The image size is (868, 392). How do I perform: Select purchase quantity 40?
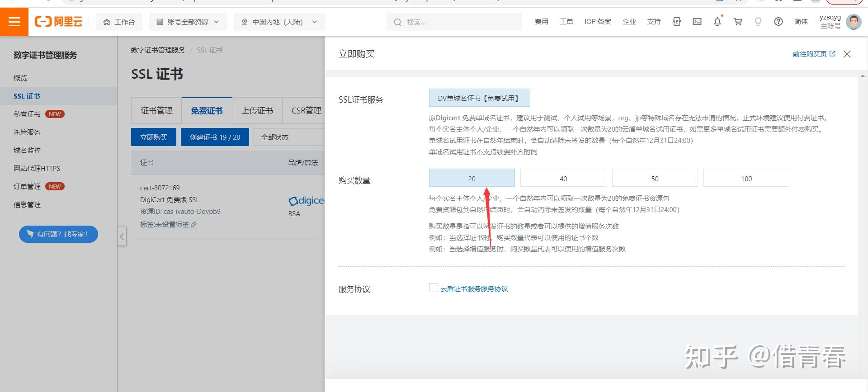pos(563,178)
